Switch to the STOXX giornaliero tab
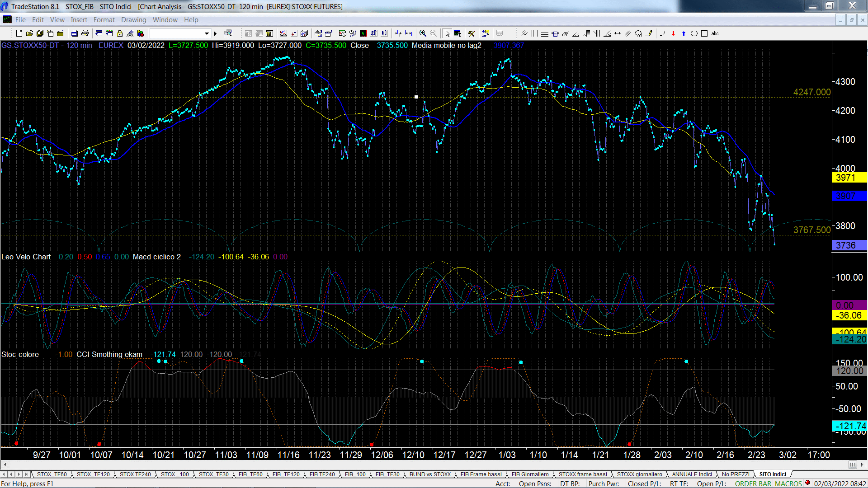 point(639,474)
